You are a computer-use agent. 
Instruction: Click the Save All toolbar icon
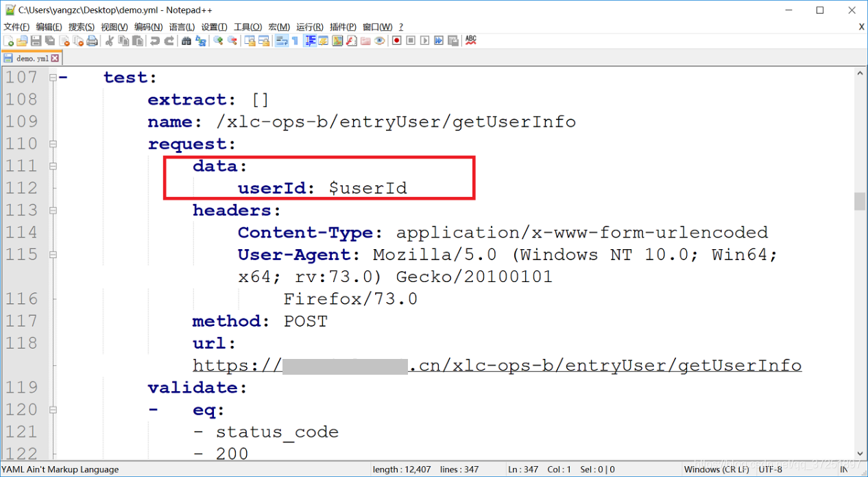(x=50, y=41)
